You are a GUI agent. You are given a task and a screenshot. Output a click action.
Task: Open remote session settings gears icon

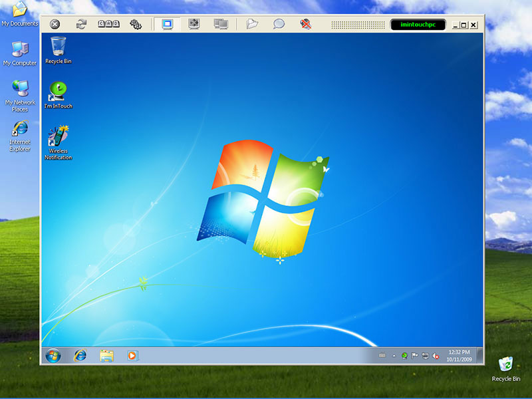pyautogui.click(x=136, y=24)
